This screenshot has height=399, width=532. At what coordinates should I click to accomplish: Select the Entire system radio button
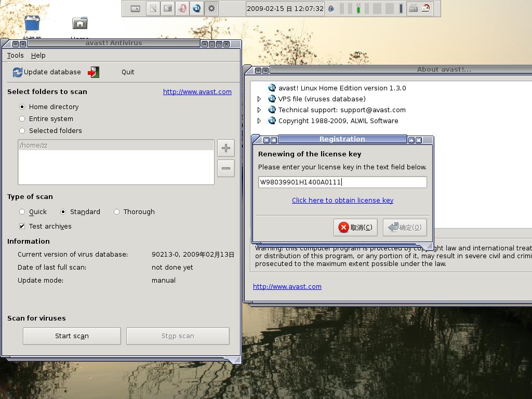pos(22,119)
